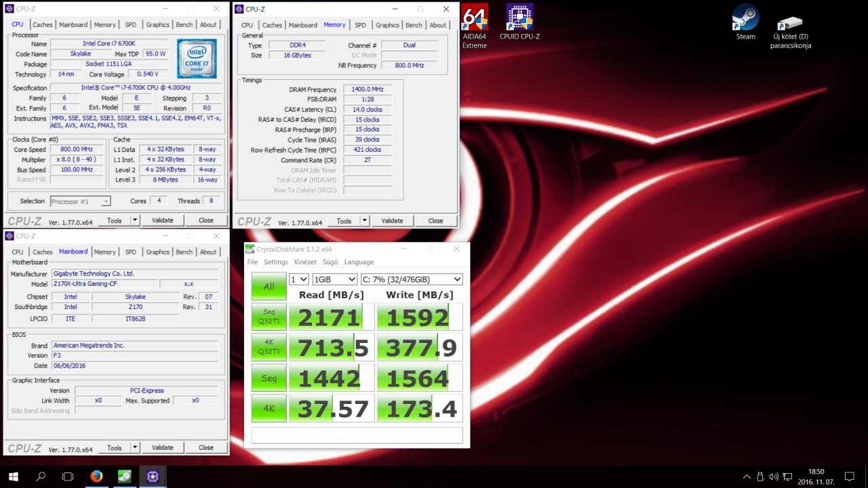
Task: Open Language menu in CrystalDiskMark
Action: pos(359,262)
